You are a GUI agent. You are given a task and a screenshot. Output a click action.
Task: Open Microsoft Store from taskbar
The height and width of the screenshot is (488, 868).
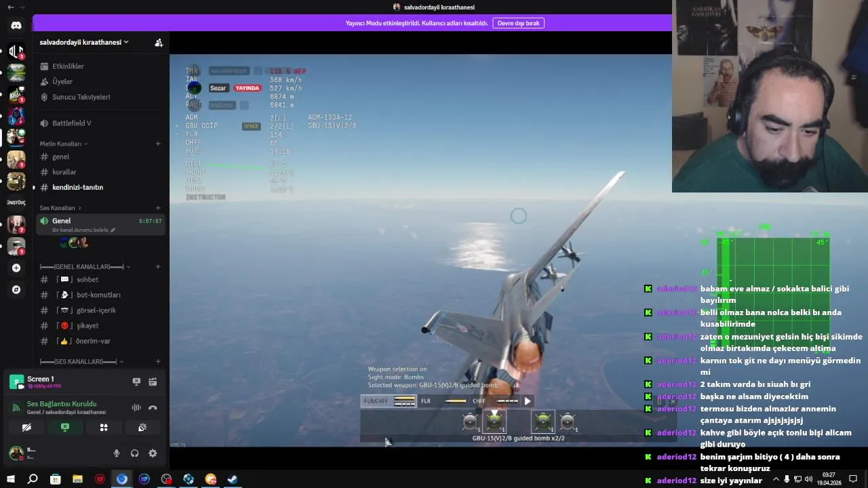(x=56, y=479)
